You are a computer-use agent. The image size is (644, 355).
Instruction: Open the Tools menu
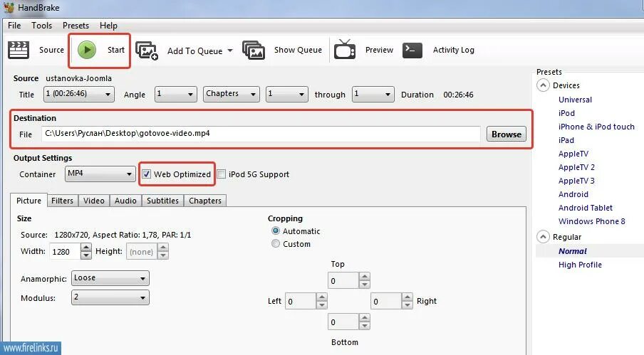coord(42,26)
